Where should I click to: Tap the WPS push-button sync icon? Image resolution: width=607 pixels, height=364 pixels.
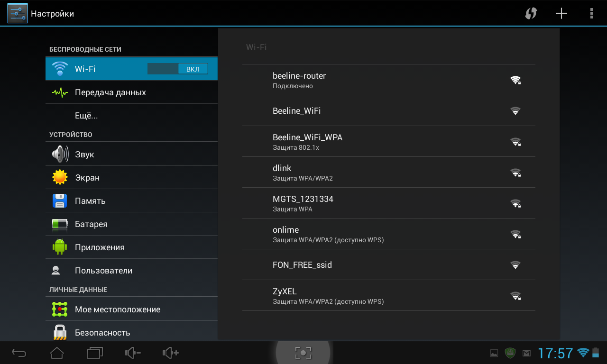[531, 13]
